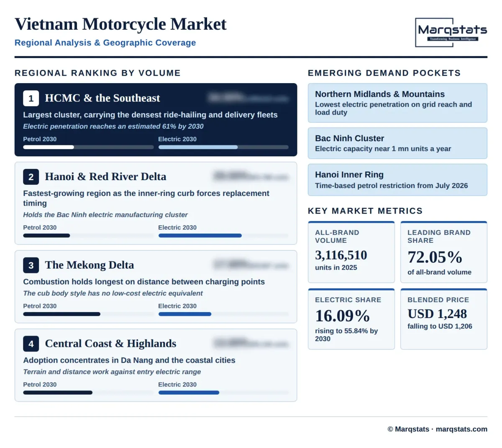Image resolution: width=502 pixels, height=448 pixels.
Task: Click the ELECTRIC SHARE label
Action: coord(348,300)
